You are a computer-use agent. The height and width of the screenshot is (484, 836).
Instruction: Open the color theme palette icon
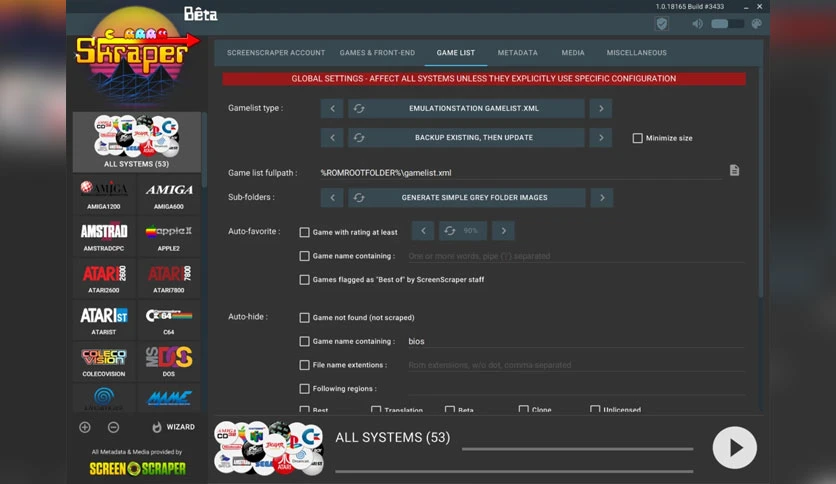click(756, 24)
